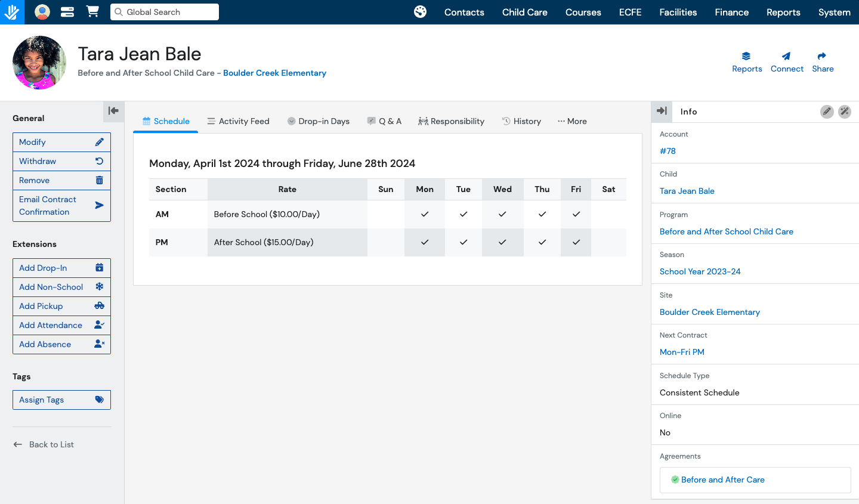The image size is (859, 504).
Task: Collapse the General sidebar with the arrow control
Action: (x=113, y=111)
